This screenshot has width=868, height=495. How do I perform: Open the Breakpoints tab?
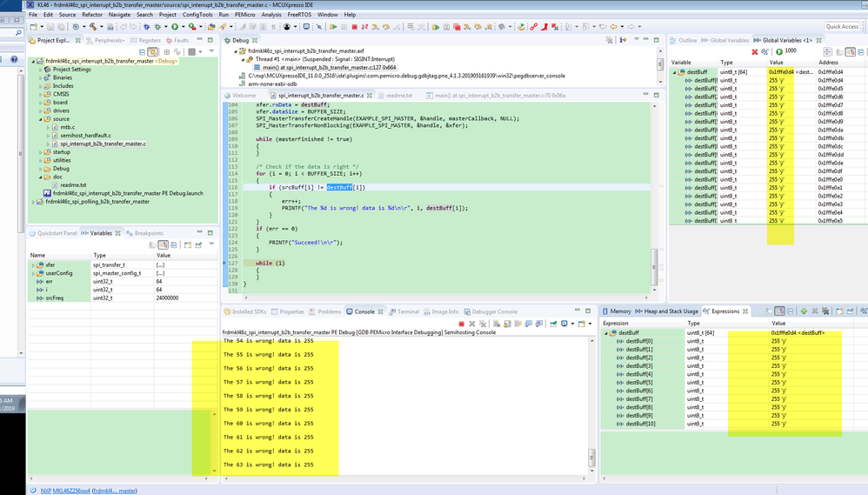coord(148,233)
